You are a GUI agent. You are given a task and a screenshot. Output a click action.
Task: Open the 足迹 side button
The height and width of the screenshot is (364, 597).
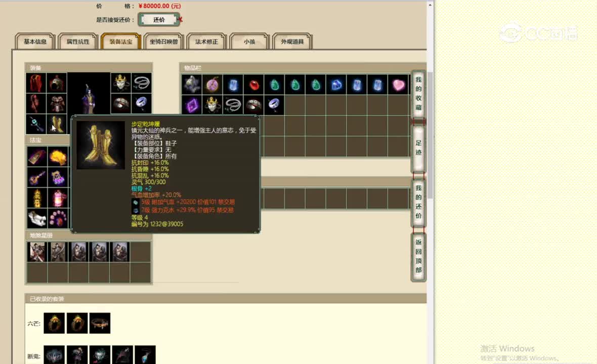(x=418, y=148)
